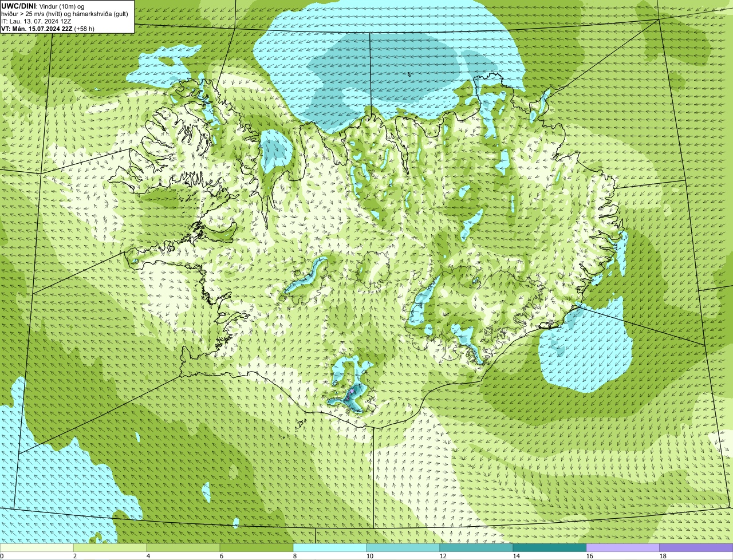Screen dimensions: 733x560
Task: Click the 8–10 m/s light cyan legend swatch
Action: point(330,548)
